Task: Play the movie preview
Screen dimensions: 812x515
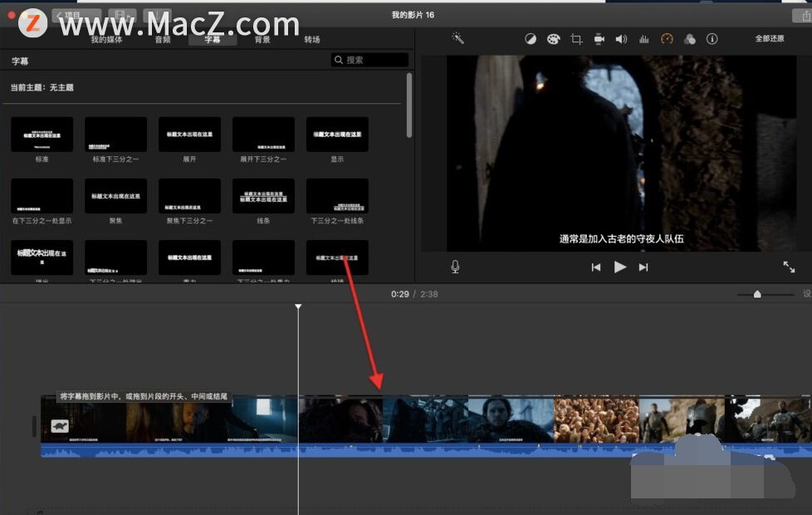Action: [620, 267]
